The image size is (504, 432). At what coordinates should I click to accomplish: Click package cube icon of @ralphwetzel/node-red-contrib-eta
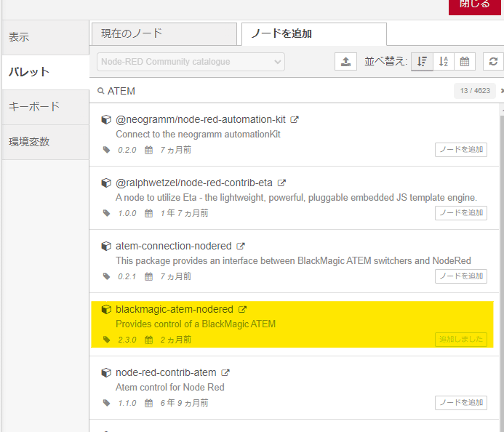pos(106,183)
